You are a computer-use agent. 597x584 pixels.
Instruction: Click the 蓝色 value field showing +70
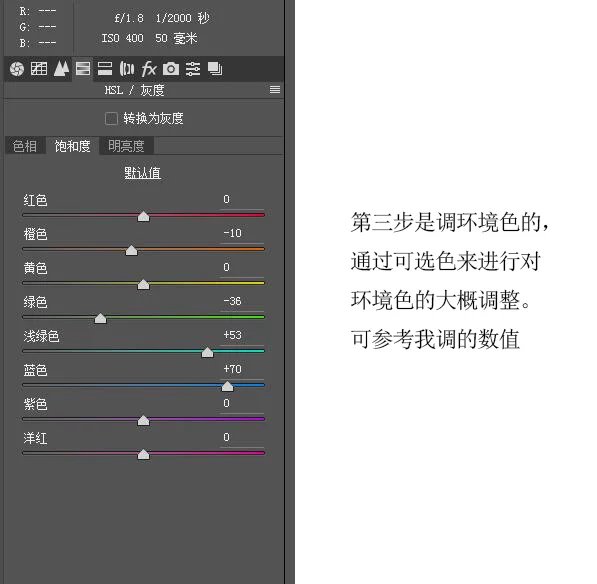[242, 369]
